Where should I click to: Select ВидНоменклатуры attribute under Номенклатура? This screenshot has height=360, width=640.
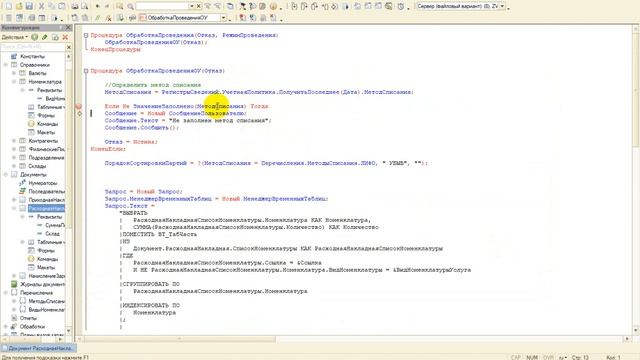(x=55, y=99)
